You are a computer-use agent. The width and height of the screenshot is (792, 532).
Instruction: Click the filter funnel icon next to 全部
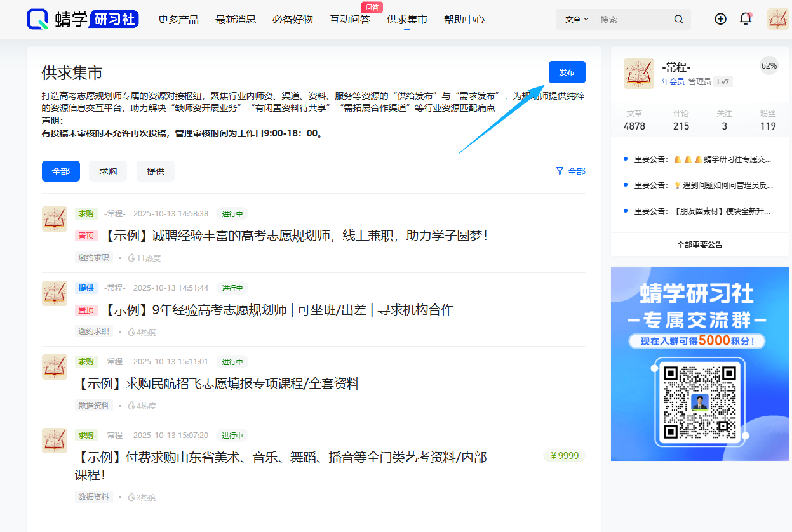click(559, 171)
